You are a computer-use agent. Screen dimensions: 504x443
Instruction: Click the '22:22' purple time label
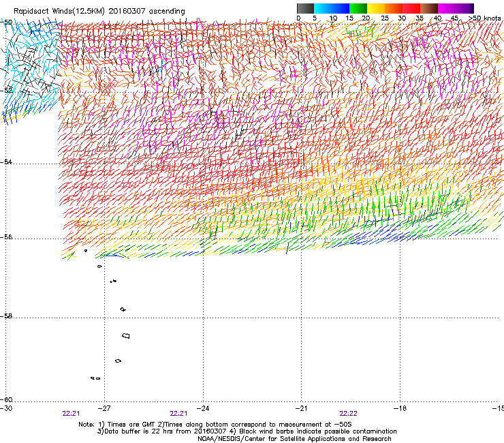(349, 414)
